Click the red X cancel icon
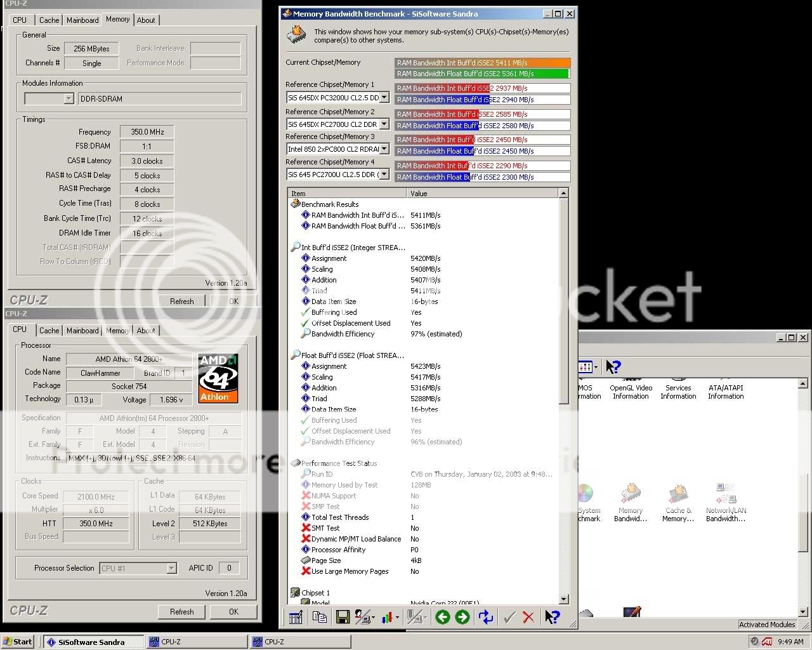Screen dimensions: 812x650 point(528,617)
